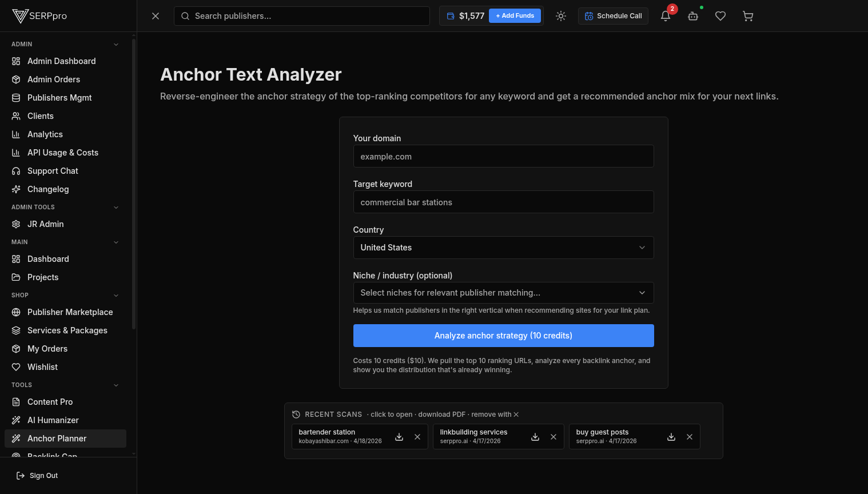
Task: Click the Add Funds button
Action: pos(515,15)
